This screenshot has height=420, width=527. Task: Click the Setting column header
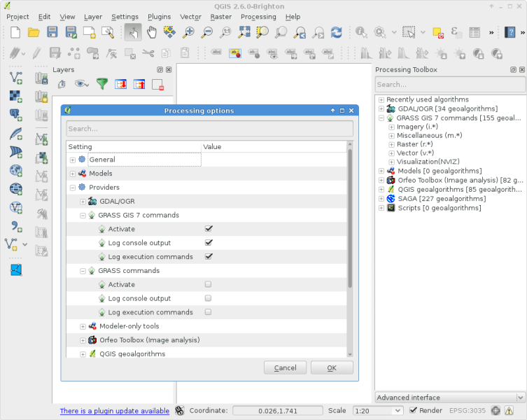134,146
